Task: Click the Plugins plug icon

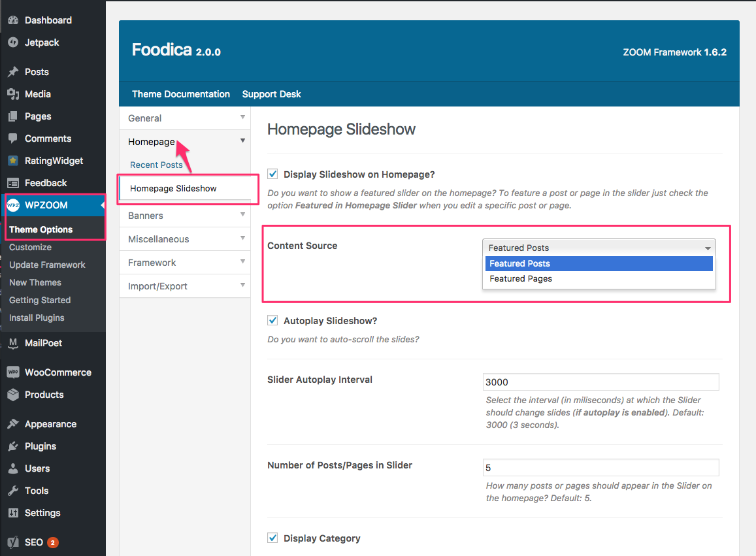Action: click(13, 446)
